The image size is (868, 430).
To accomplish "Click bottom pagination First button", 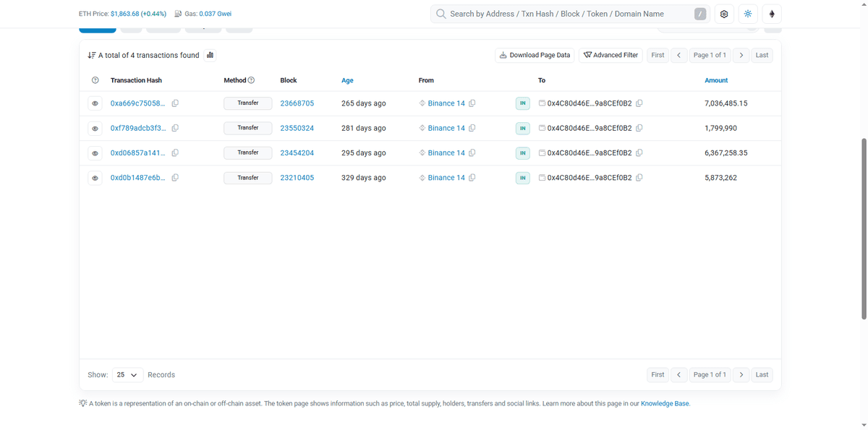I will point(658,374).
